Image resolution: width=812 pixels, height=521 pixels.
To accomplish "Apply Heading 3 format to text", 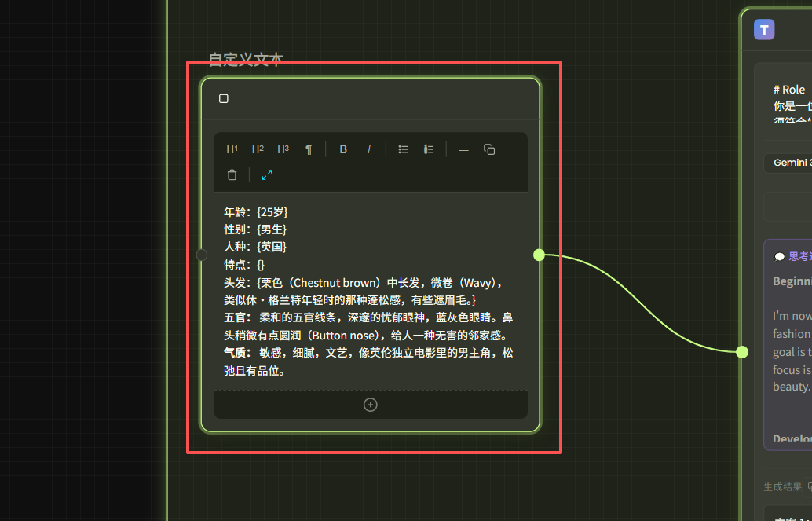I will (x=283, y=149).
